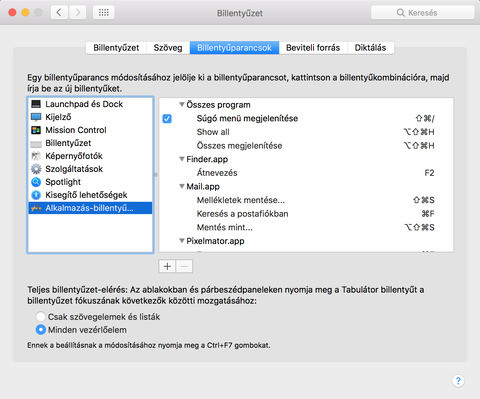Image resolution: width=480 pixels, height=399 pixels.
Task: Click the Spotlight magnifier icon
Action: (x=36, y=182)
